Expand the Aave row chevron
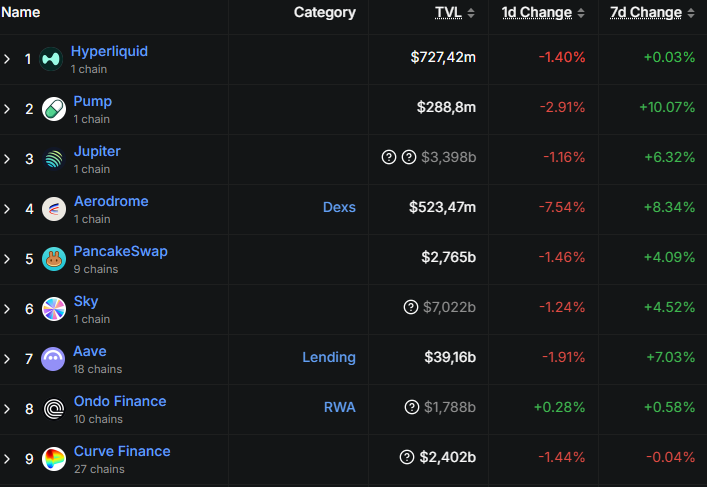This screenshot has height=487, width=707. tap(7, 359)
